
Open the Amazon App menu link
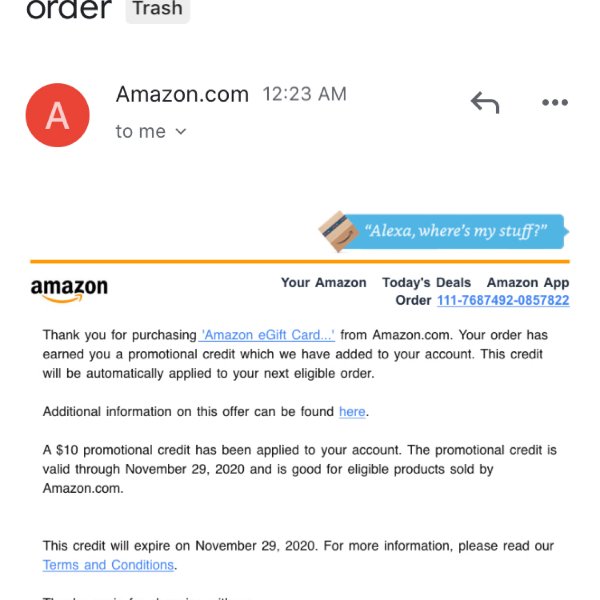[x=528, y=282]
